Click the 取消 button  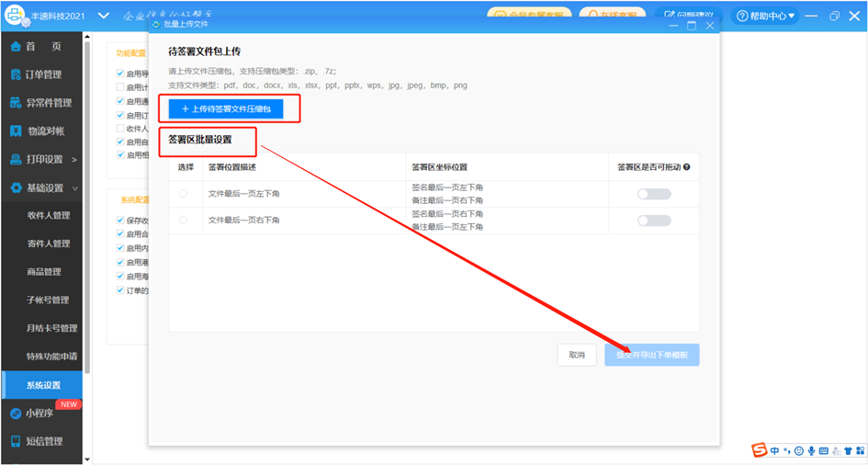click(x=576, y=355)
